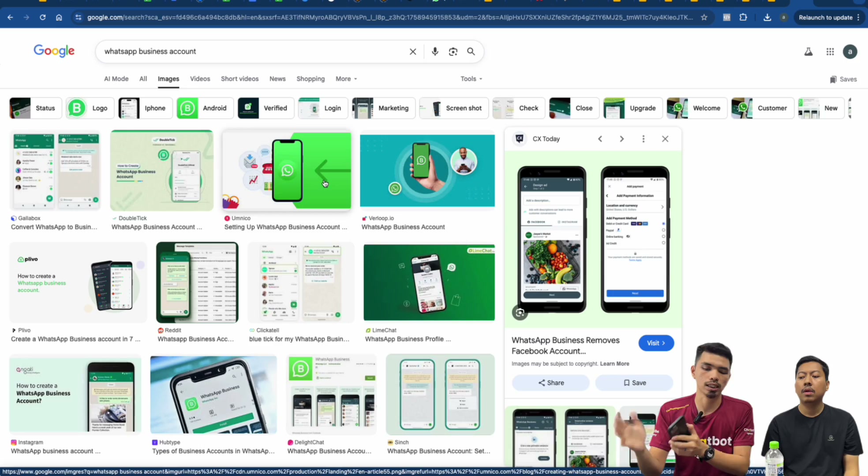Search inside preview image with Lens icon
Image resolution: width=868 pixels, height=476 pixels.
click(520, 312)
